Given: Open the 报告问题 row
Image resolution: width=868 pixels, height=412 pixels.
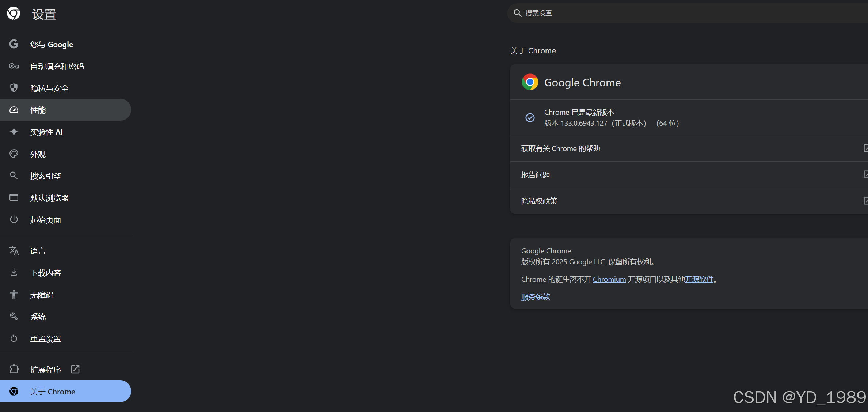Looking at the screenshot, I should click(x=689, y=175).
